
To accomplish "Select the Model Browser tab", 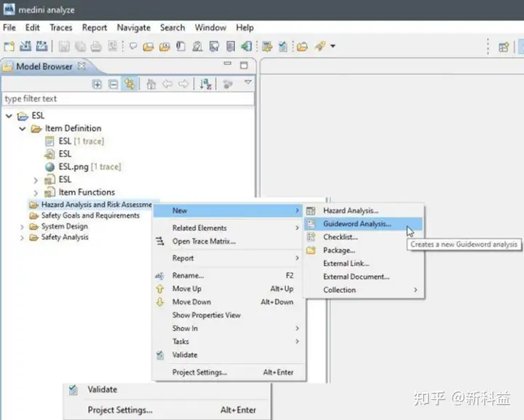I will tap(44, 66).
